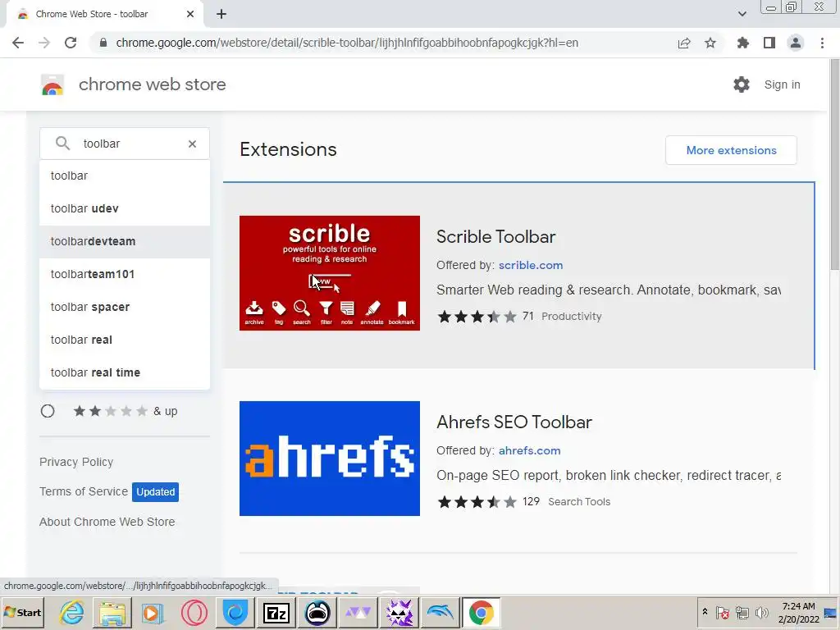
Task: Open the media player in taskbar
Action: [x=153, y=613]
